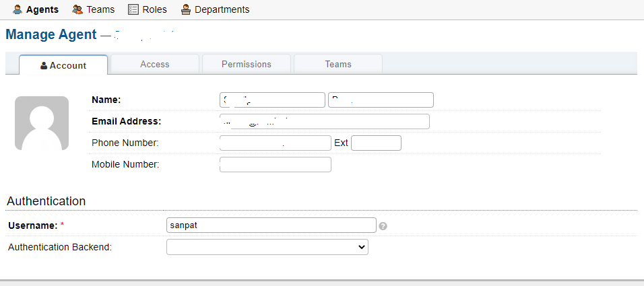This screenshot has height=286, width=644.
Task: Click the Roles list icon
Action: [133, 9]
